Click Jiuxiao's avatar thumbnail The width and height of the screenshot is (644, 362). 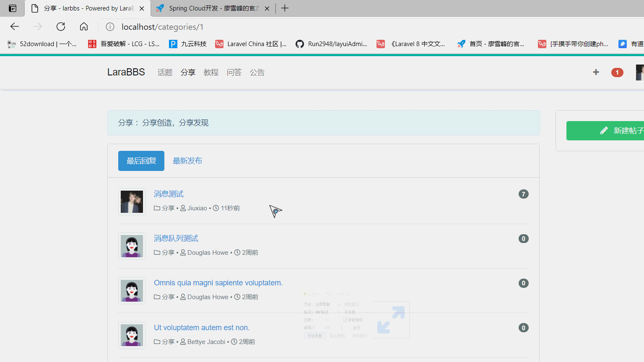tap(132, 202)
